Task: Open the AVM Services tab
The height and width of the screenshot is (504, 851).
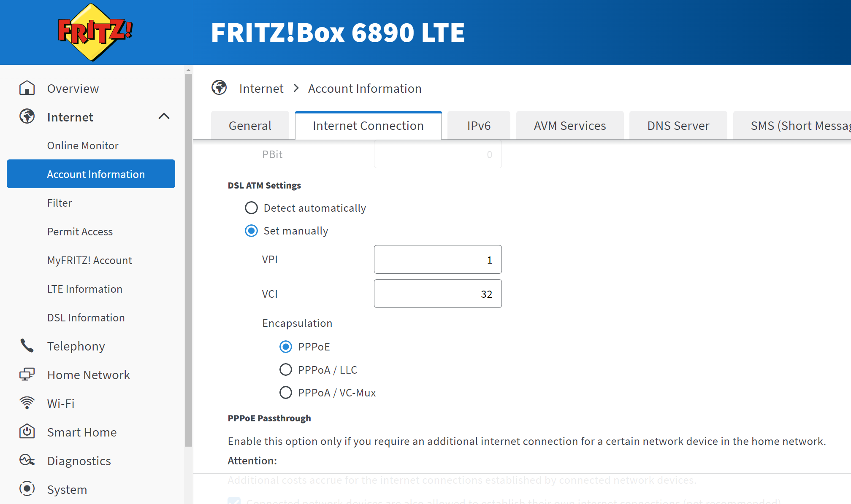Action: click(x=569, y=126)
